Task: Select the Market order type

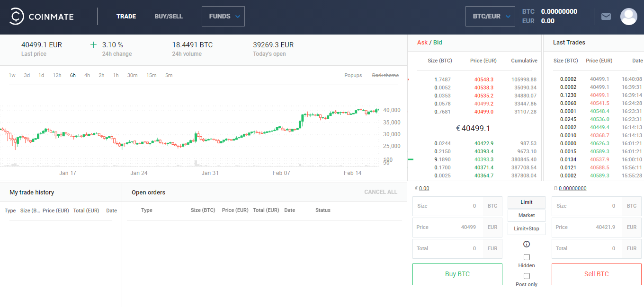Action: tap(527, 216)
